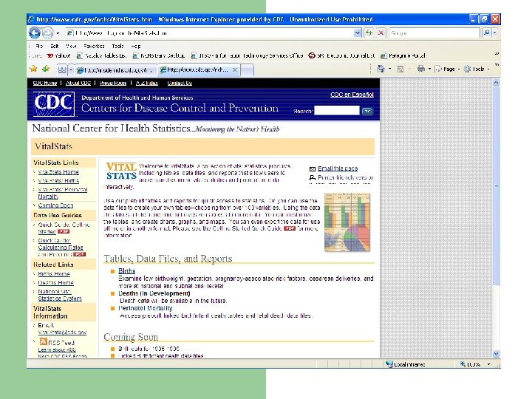Close the active cdc.gov tab
532x399 pixels.
(x=234, y=70)
